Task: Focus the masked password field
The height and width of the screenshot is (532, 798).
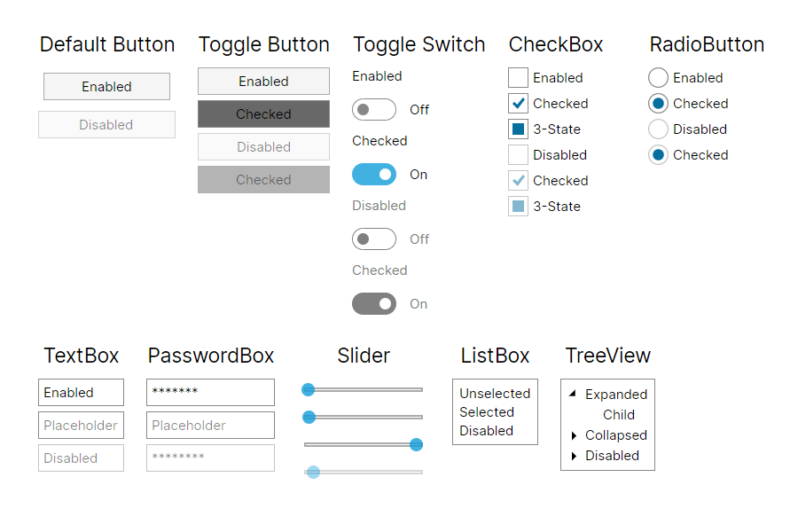Action: pos(210,392)
